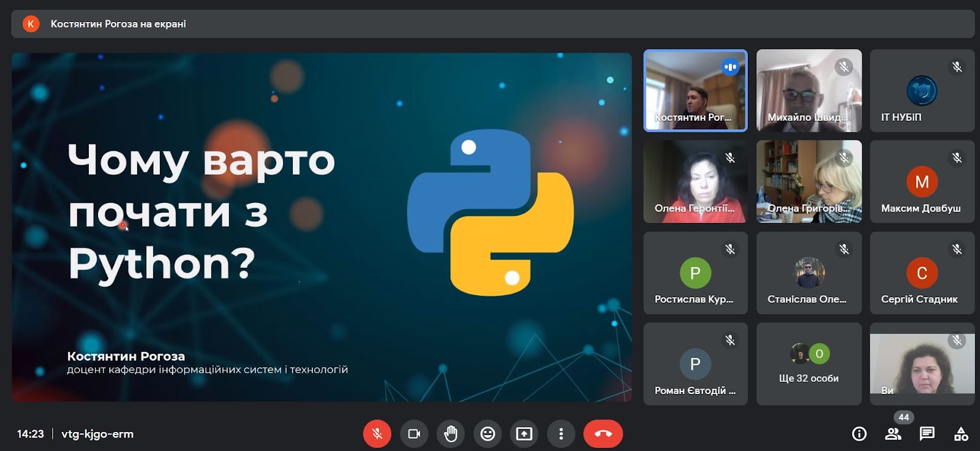Image resolution: width=980 pixels, height=451 pixels.
Task: Click the green P avatar of Ростислав
Action: tap(695, 273)
